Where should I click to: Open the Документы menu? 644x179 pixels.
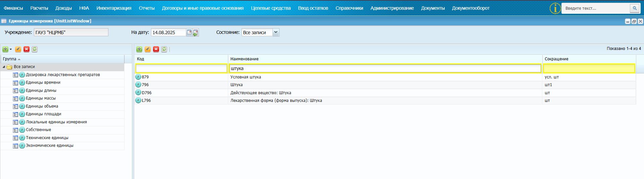pyautogui.click(x=433, y=8)
